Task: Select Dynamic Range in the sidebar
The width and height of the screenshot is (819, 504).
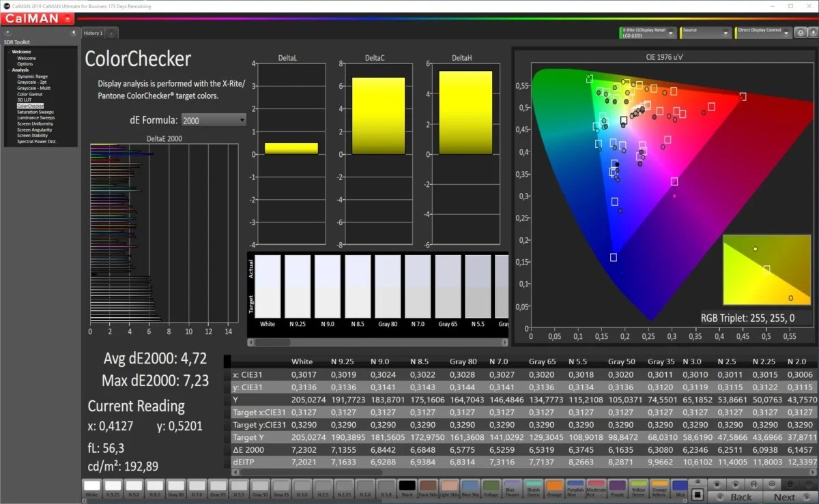Action: coord(32,76)
